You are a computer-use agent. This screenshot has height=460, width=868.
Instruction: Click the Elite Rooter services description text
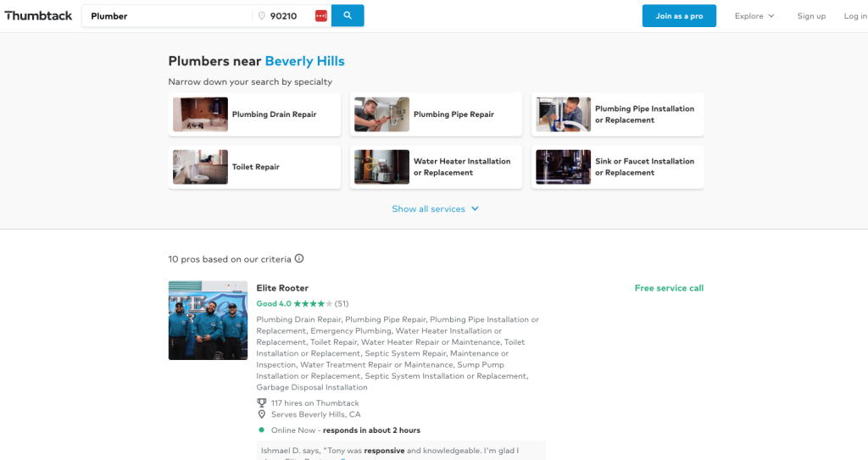[x=398, y=353]
